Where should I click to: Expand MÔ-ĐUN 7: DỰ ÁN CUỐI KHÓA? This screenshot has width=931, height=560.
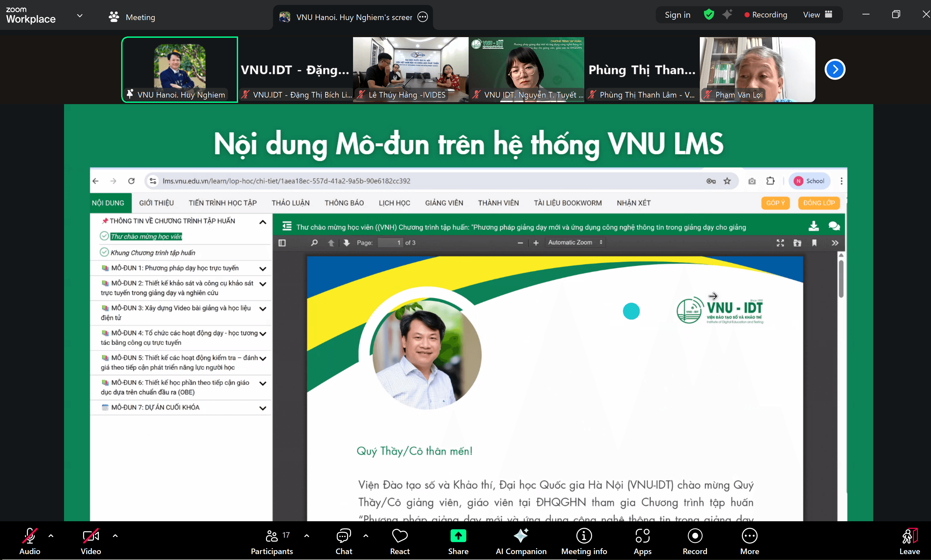(x=262, y=408)
